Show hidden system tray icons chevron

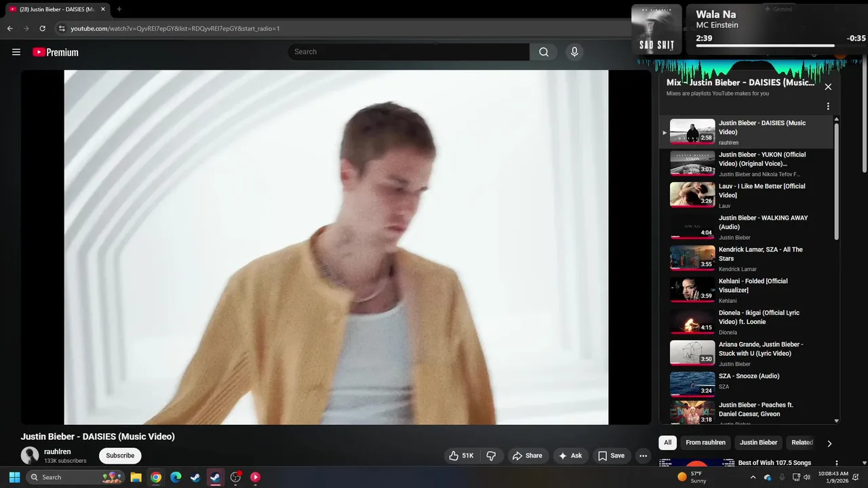pos(753,477)
